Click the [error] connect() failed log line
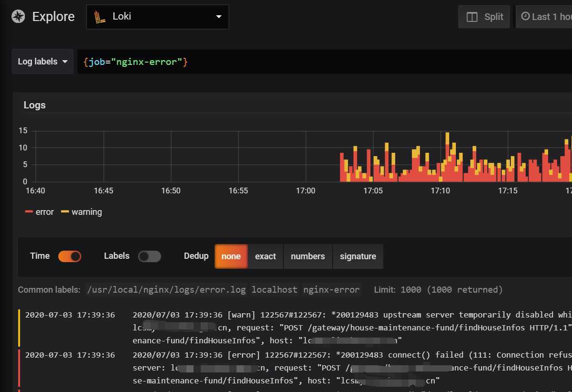572x392 pixels. coord(352,368)
